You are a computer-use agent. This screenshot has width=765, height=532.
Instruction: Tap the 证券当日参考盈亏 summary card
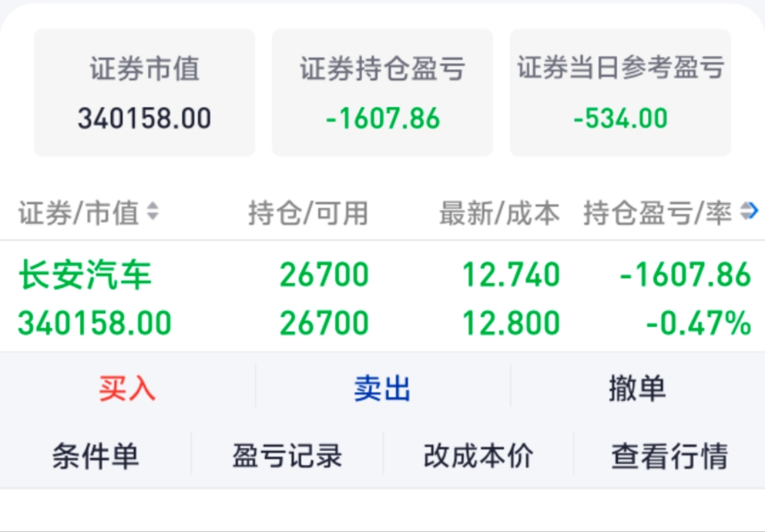(620, 92)
